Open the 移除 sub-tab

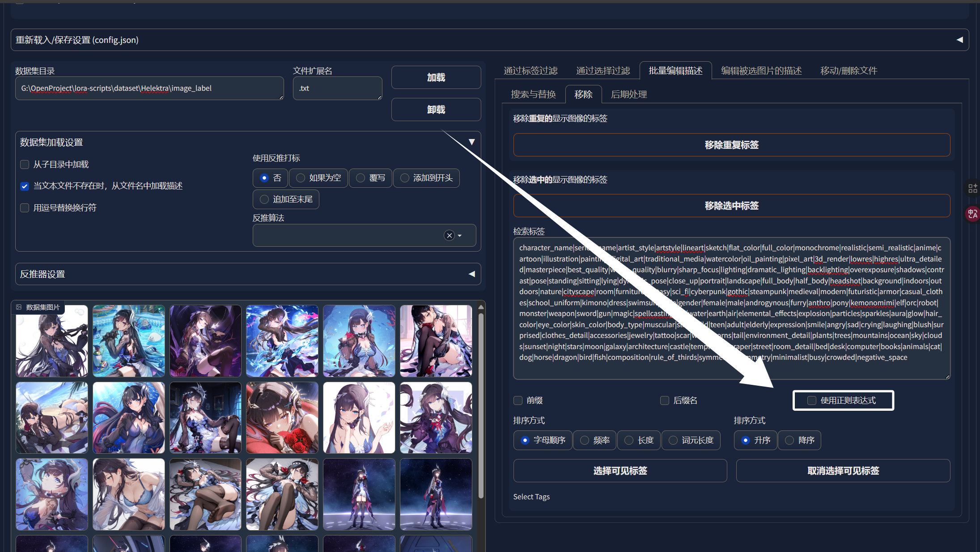click(x=583, y=94)
